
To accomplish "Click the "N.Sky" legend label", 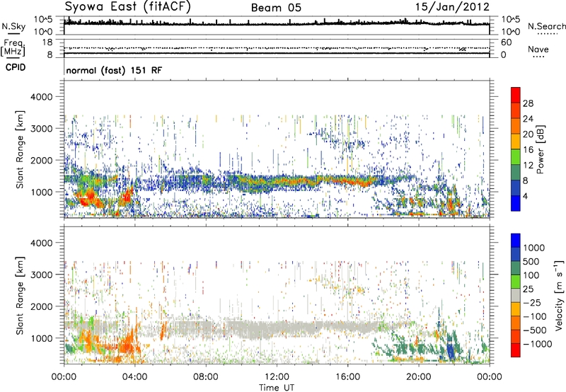I will click(13, 26).
